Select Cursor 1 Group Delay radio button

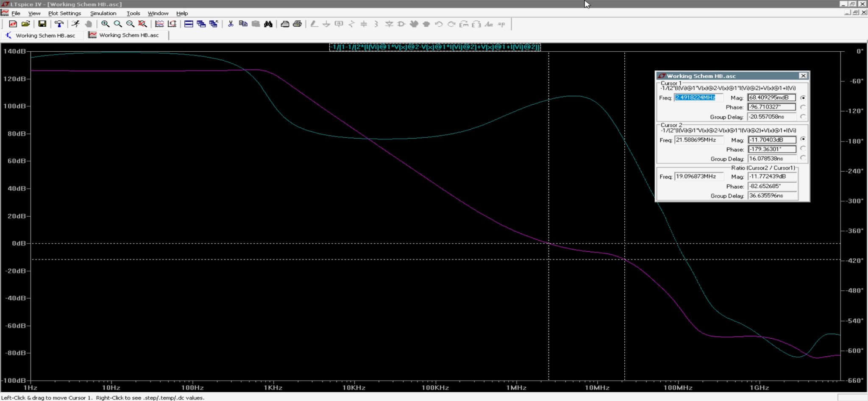[x=803, y=117]
